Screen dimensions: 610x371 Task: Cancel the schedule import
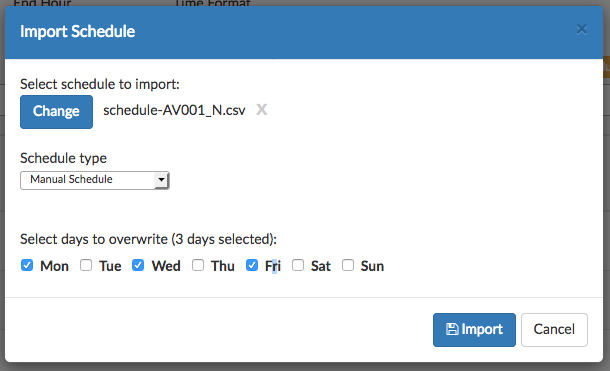(x=554, y=330)
